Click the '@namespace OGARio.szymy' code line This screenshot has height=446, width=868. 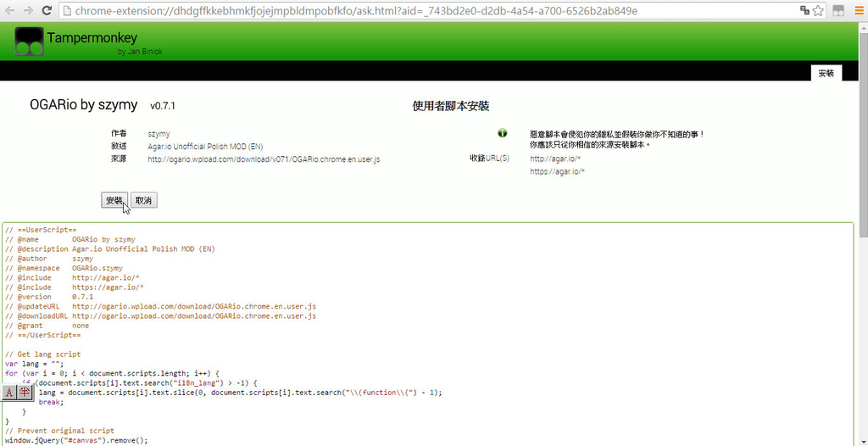click(64, 268)
